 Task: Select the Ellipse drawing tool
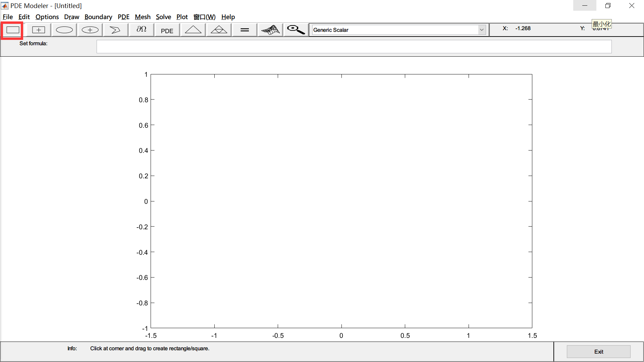64,29
